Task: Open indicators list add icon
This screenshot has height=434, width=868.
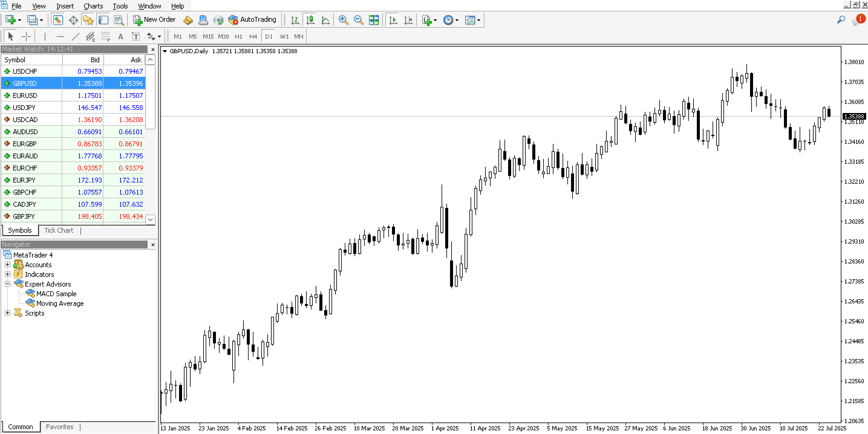Action: point(426,20)
